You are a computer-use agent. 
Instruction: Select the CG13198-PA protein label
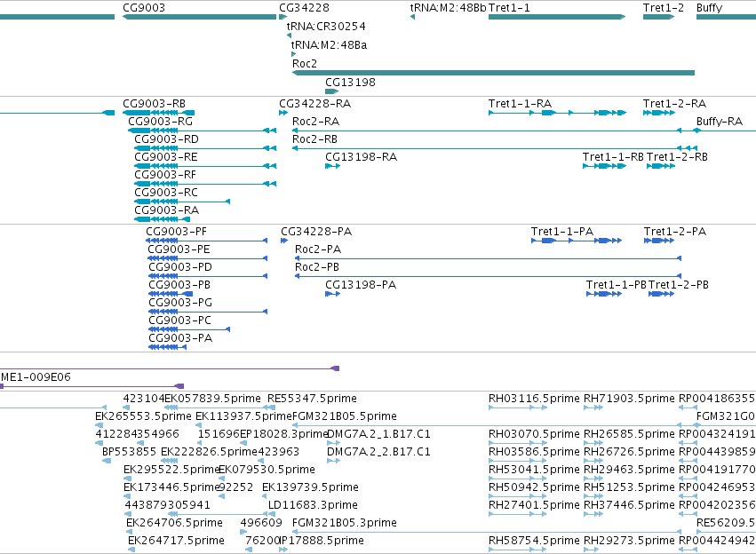pos(361,285)
